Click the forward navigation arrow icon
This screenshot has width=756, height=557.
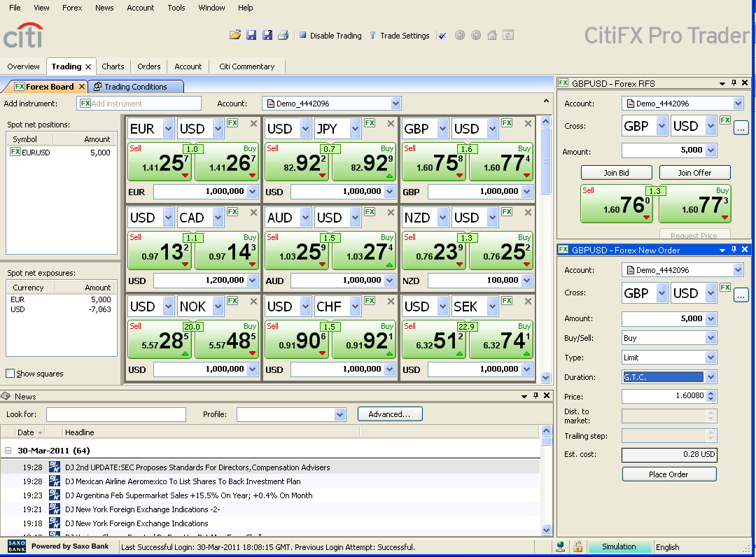[x=476, y=35]
